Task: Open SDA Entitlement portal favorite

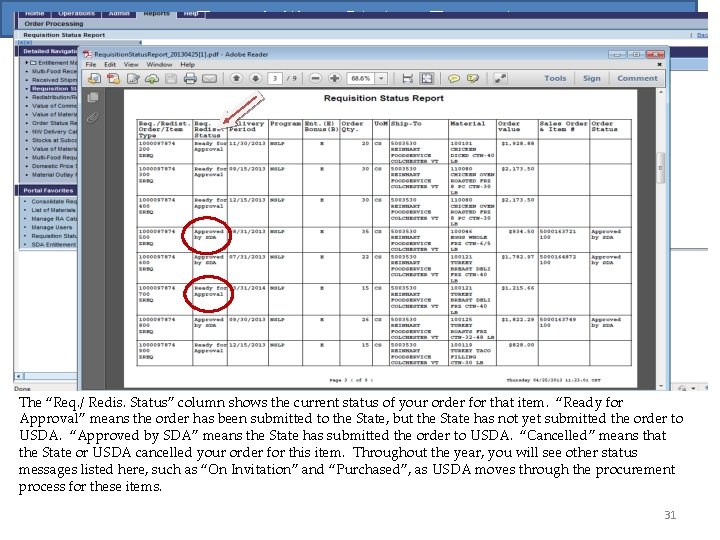Action: [54, 245]
